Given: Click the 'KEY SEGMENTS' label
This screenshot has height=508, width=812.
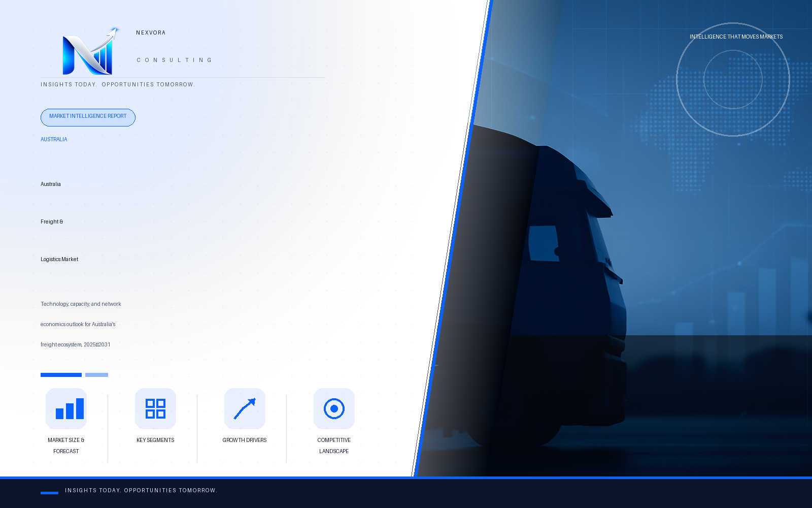Looking at the screenshot, I should click(x=155, y=440).
